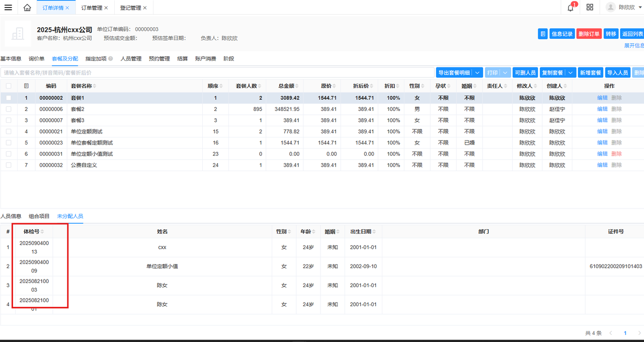Screen dimensions: 644x342
Task: Click the help icon next to 指定加项
Action: pos(111,59)
